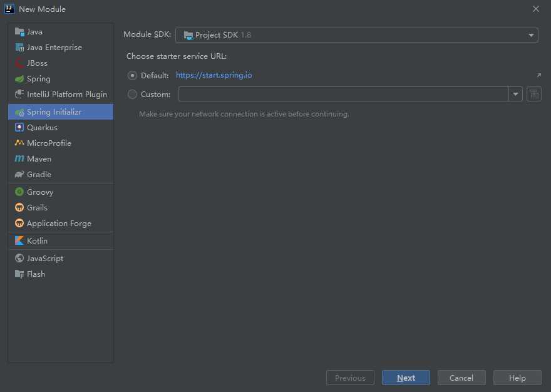Screen dimensions: 551x392
Task: Select the Default starter URL radio button
Action: point(132,75)
